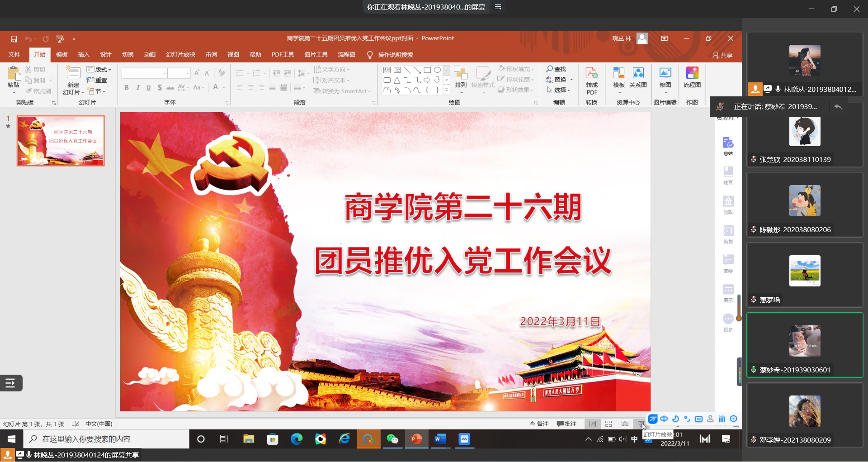This screenshot has height=462, width=868.
Task: Toggle Italic formatting
Action: pos(137,87)
